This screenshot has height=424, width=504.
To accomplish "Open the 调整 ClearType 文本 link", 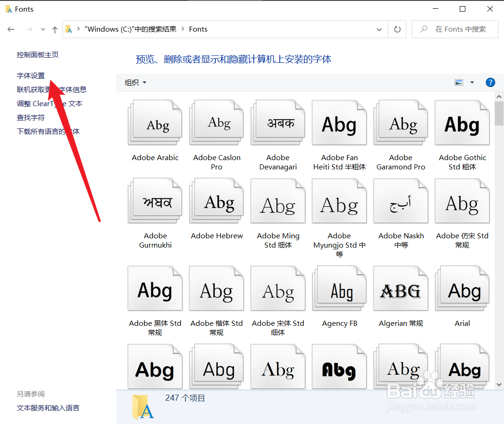I will pyautogui.click(x=49, y=103).
